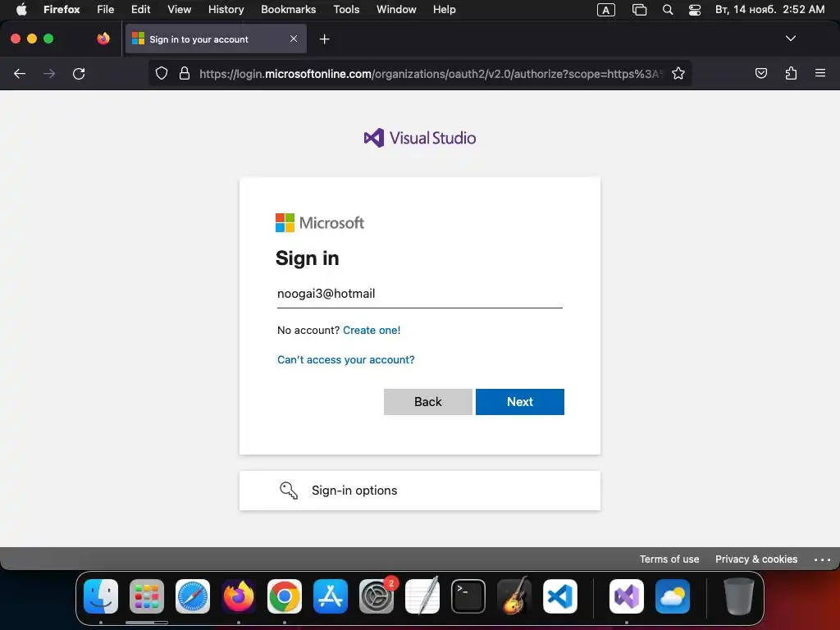Open the Tools menu
This screenshot has height=630, width=840.
[x=346, y=10]
